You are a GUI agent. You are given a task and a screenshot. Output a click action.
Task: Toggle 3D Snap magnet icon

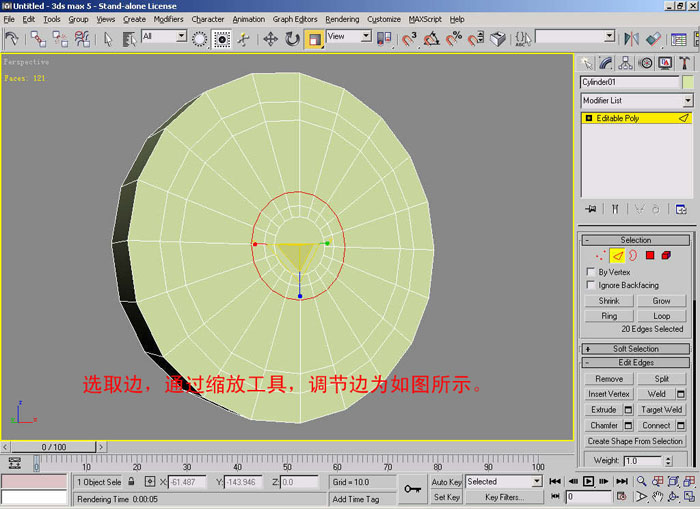coord(408,39)
